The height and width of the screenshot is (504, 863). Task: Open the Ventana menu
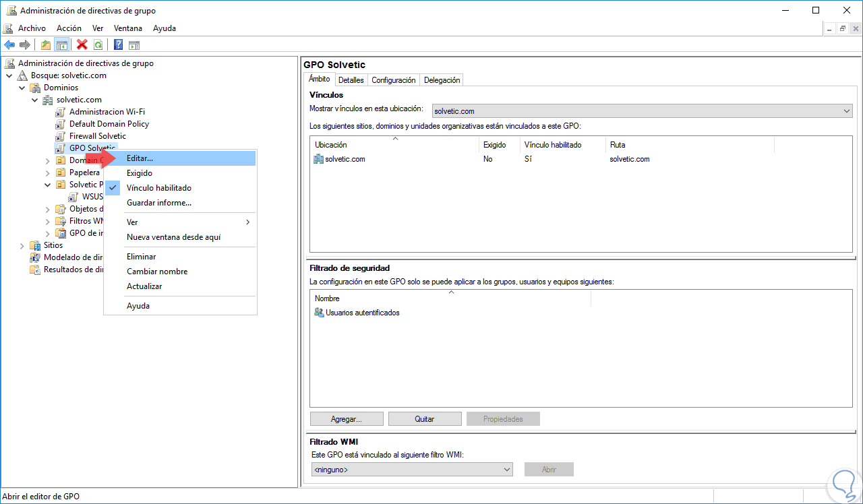pyautogui.click(x=128, y=28)
